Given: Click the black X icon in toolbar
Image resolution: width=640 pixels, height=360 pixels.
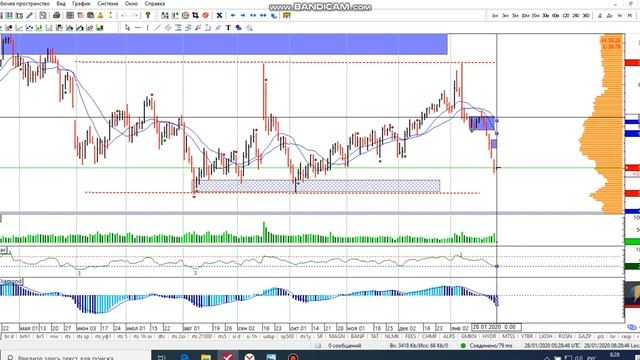Looking at the screenshot, I should tap(219, 16).
